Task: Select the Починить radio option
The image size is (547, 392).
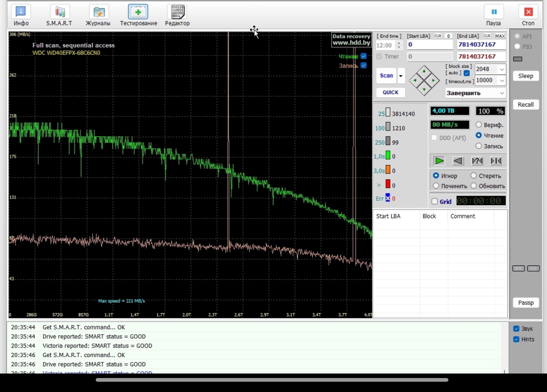Action: [x=436, y=186]
